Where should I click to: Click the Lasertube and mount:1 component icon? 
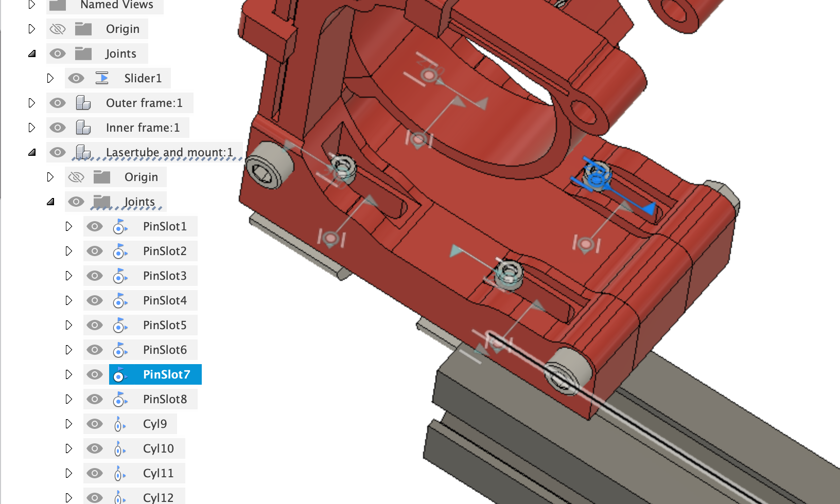pyautogui.click(x=82, y=152)
